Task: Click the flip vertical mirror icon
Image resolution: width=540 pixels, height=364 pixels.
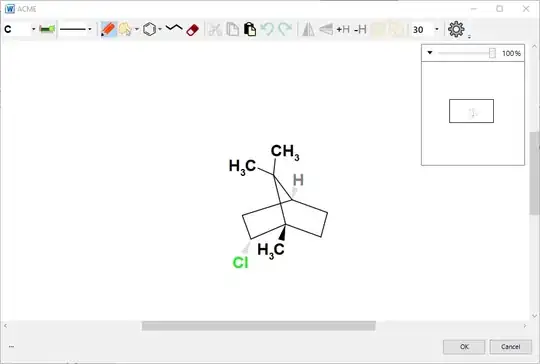Action: (x=326, y=29)
